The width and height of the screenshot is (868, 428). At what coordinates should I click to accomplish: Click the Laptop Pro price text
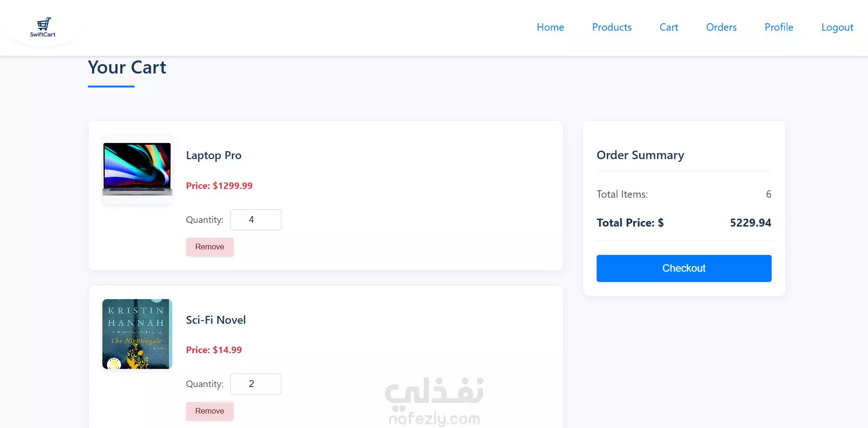[x=219, y=186]
